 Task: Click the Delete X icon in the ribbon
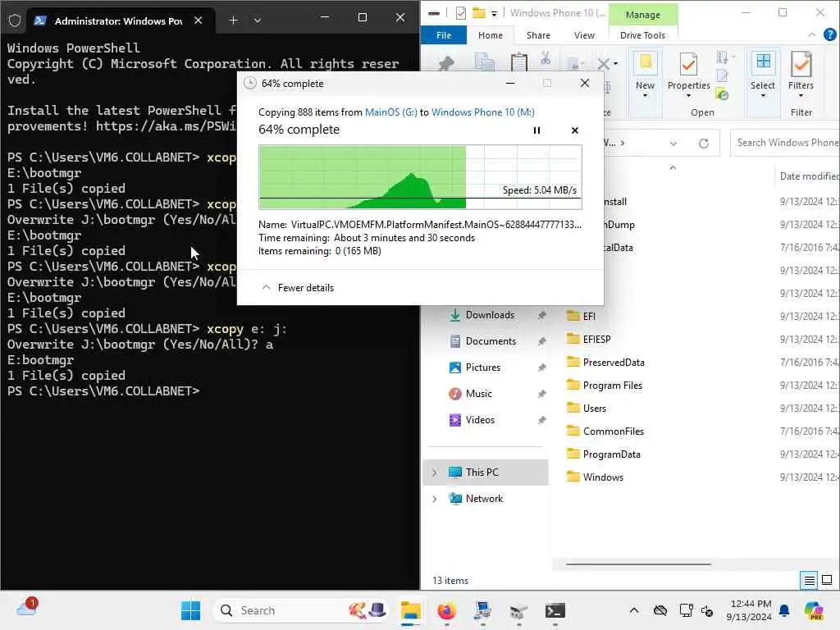603,64
